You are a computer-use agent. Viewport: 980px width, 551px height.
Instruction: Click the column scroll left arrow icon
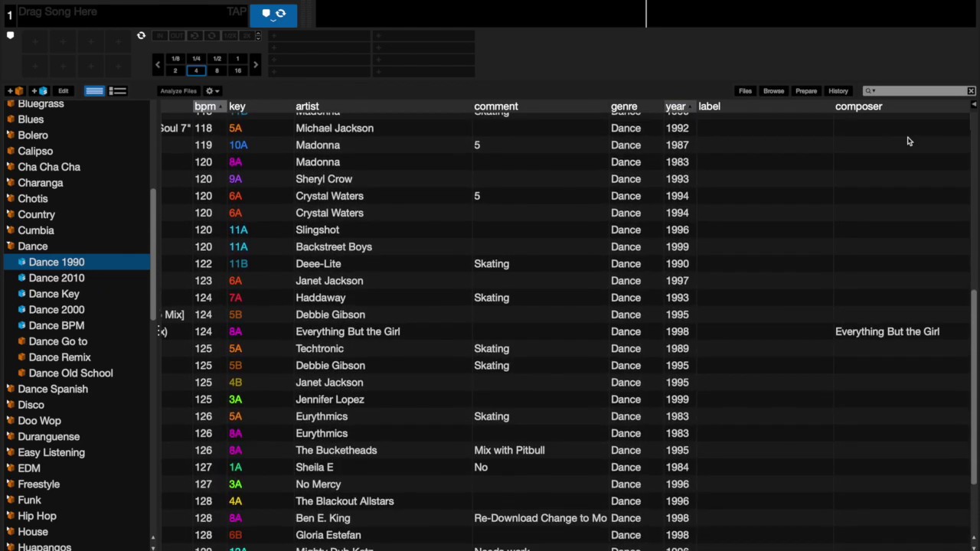pos(972,103)
